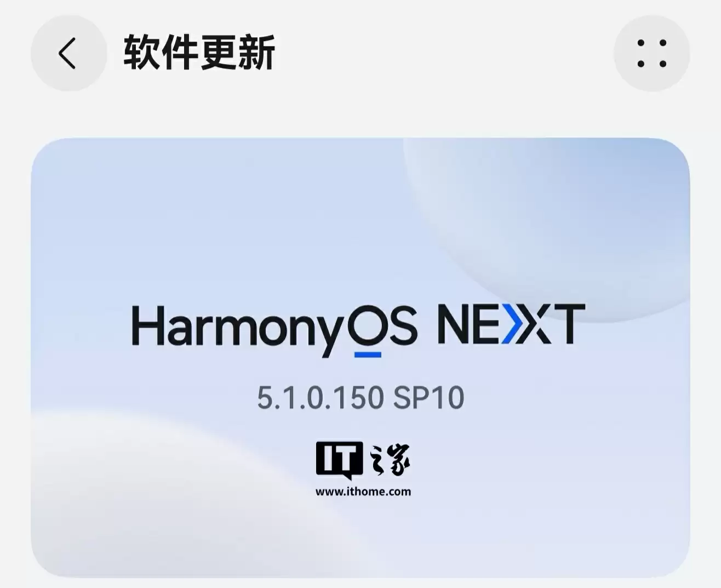Tap the black IT speech-bubble icon
The image size is (721, 588).
point(339,460)
